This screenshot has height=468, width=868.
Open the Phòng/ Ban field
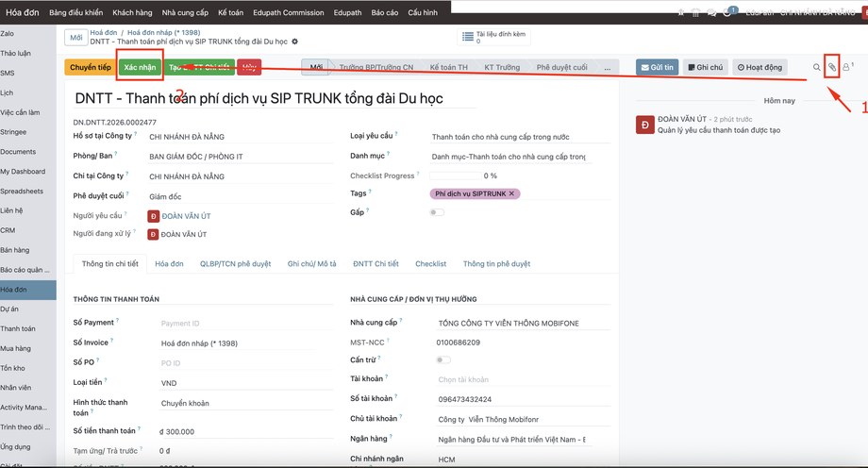click(x=241, y=157)
